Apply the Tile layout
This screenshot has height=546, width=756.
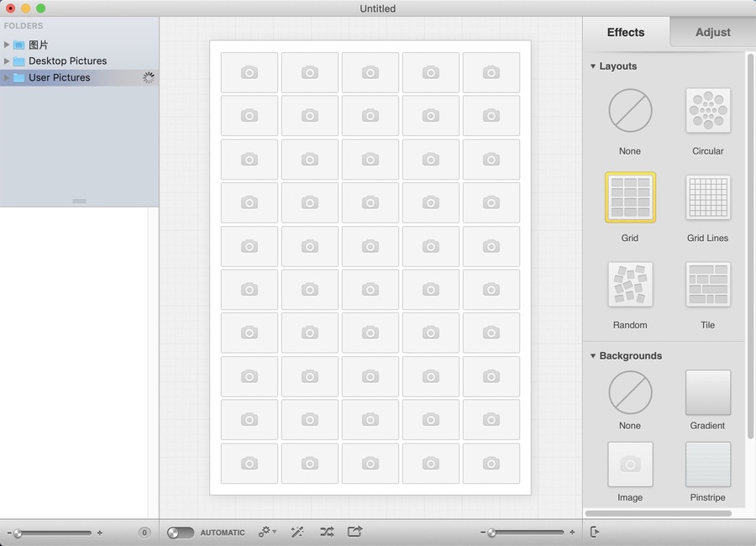(x=707, y=285)
